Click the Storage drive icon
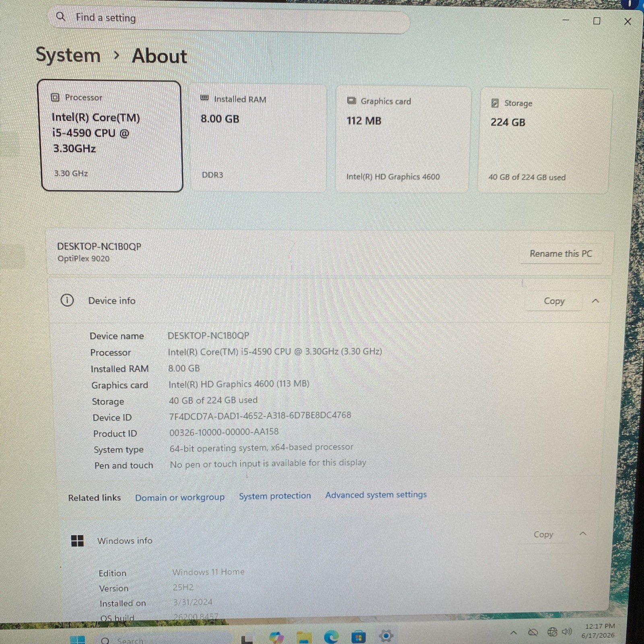The width and height of the screenshot is (644, 644). pyautogui.click(x=495, y=103)
